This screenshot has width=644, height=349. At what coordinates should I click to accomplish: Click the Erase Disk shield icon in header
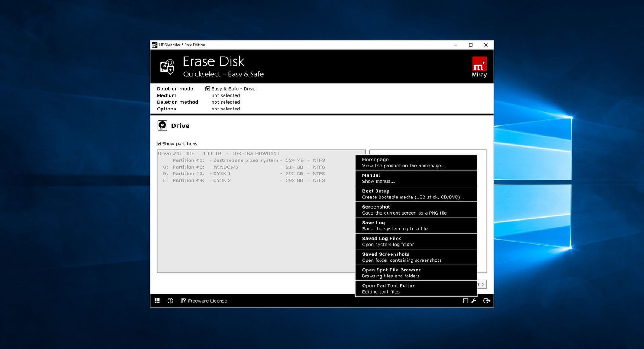coord(167,67)
